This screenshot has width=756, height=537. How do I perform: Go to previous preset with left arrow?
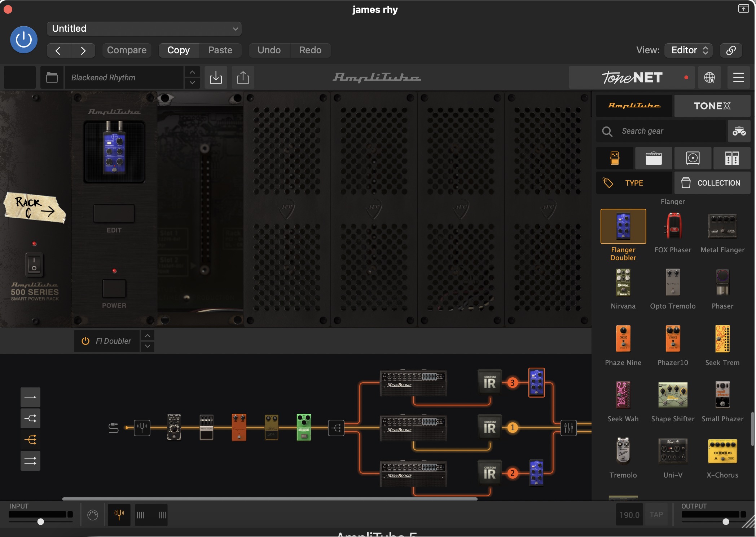(58, 50)
